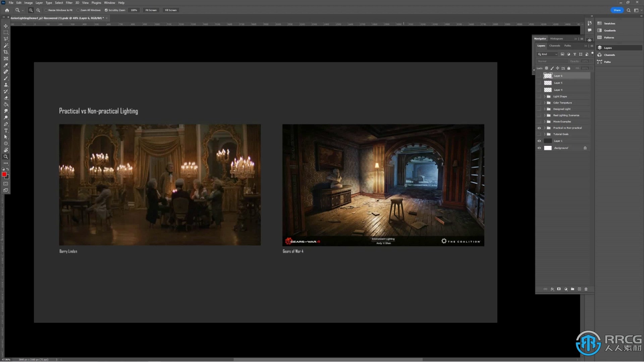This screenshot has width=644, height=362.
Task: Toggle Resize Windows to Fit checkbox
Action: (46, 10)
